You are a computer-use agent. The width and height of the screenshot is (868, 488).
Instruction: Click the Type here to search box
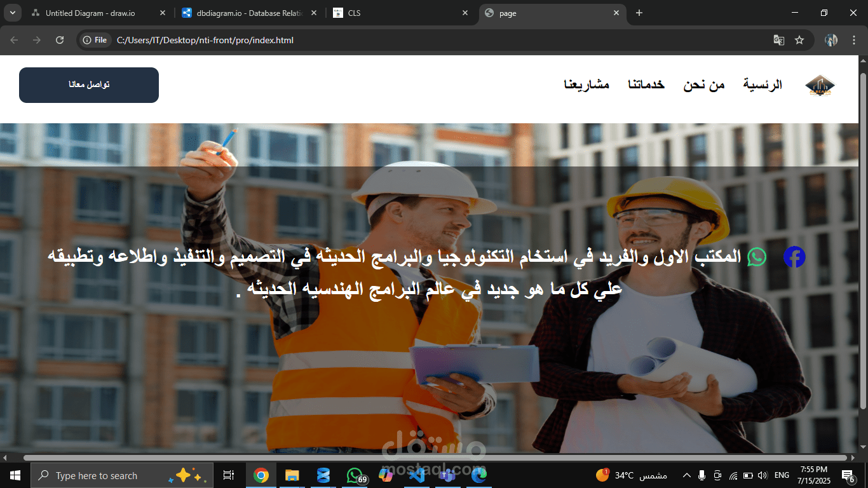click(x=122, y=475)
